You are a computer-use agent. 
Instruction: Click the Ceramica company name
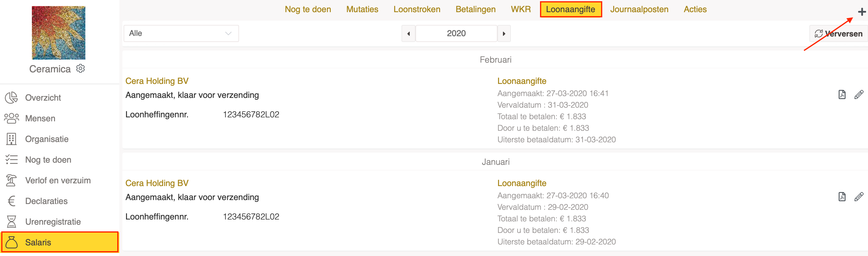pos(50,69)
